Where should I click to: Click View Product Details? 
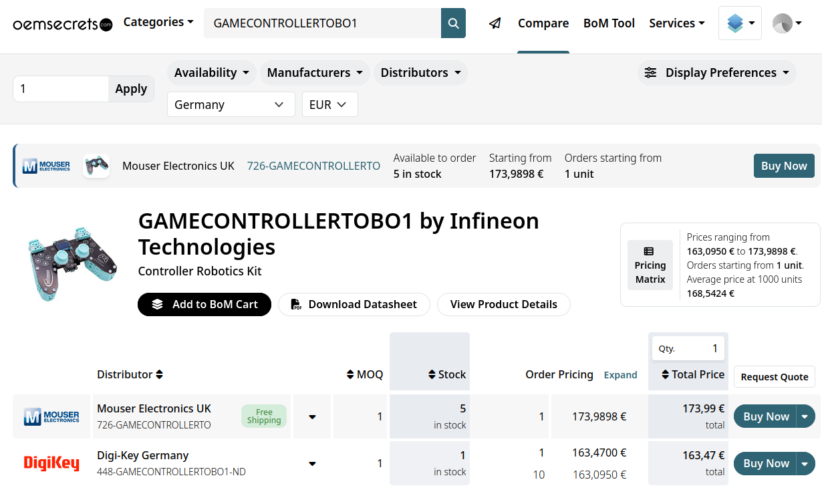pyautogui.click(x=504, y=304)
